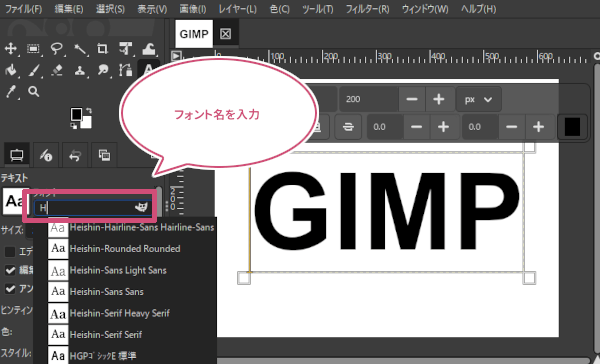600x364 pixels.
Task: Switch to the Device Status tab
Action: (x=46, y=155)
